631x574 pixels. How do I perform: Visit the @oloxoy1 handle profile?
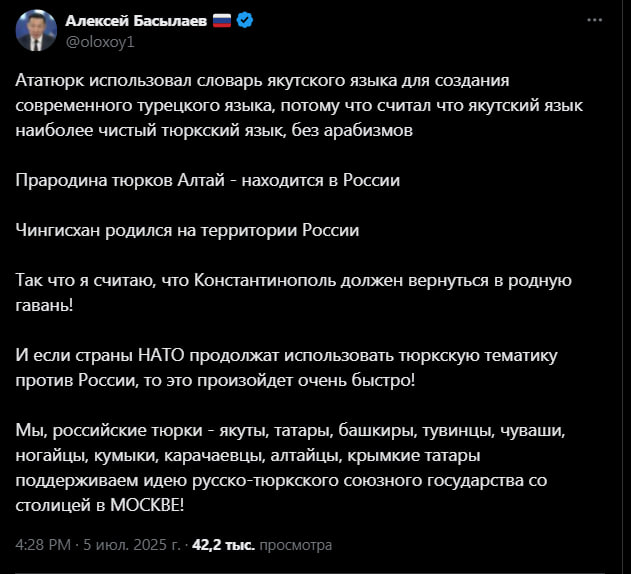tap(100, 42)
